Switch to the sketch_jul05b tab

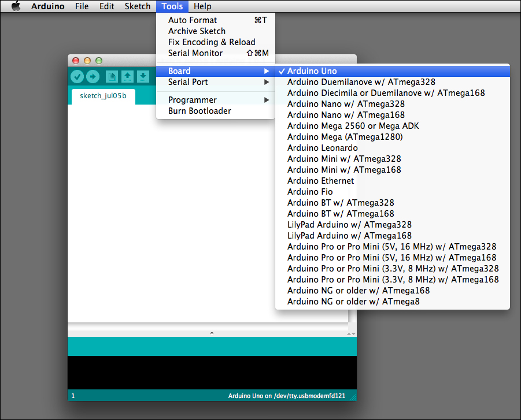click(x=103, y=96)
